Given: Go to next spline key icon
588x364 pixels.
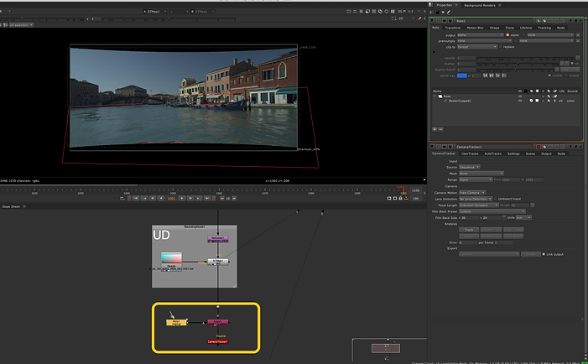Looking at the screenshot, I should (x=492, y=75).
